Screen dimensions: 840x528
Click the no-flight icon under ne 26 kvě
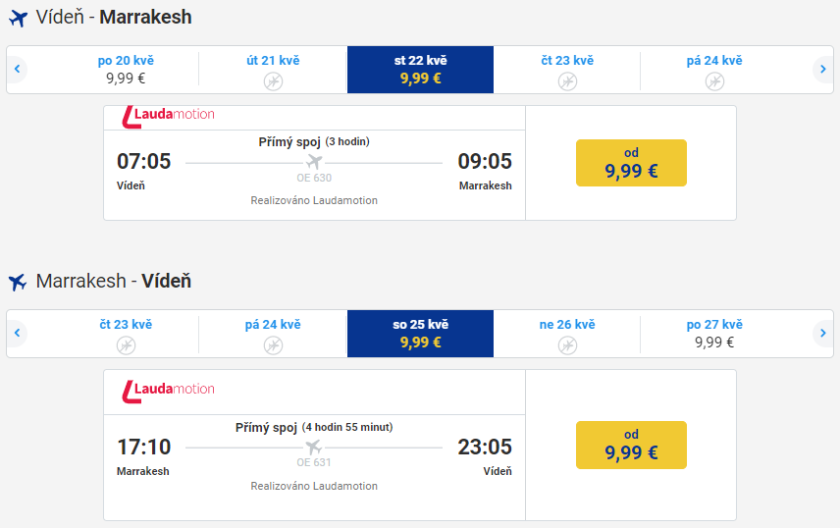(x=567, y=345)
